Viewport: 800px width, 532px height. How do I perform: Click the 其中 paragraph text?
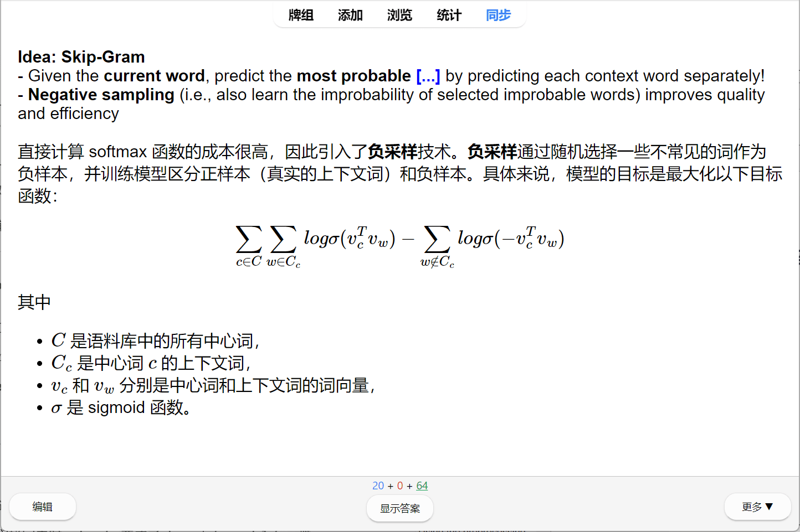(34, 302)
